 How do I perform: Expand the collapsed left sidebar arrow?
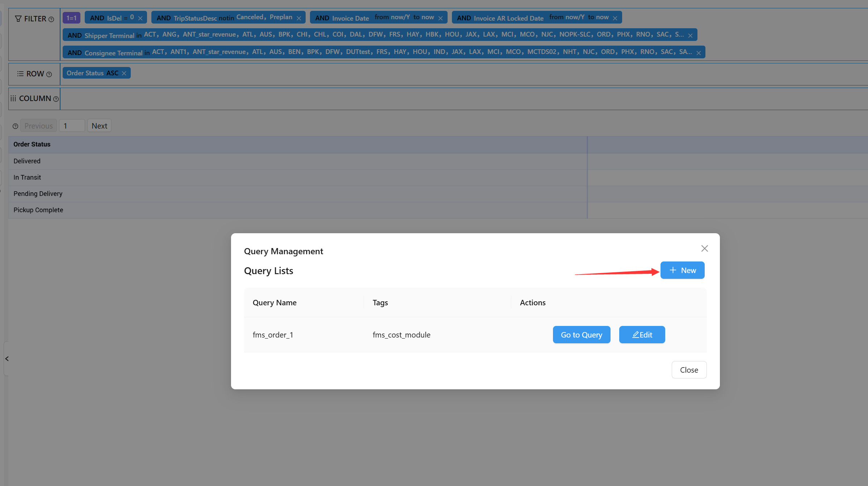(7, 359)
